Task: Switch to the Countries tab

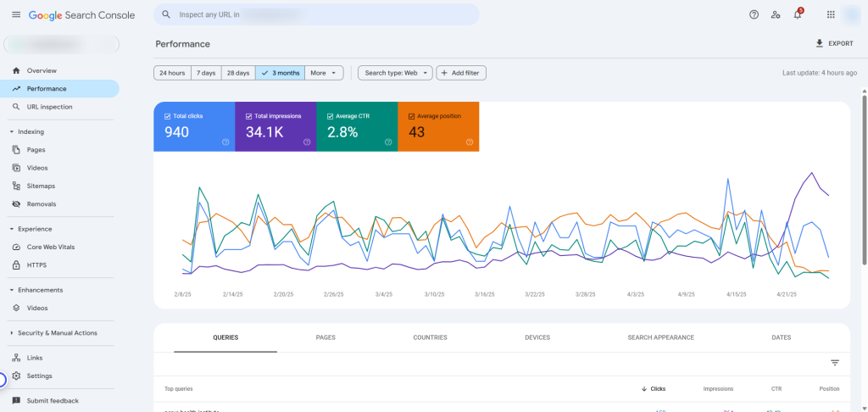Action: [430, 337]
